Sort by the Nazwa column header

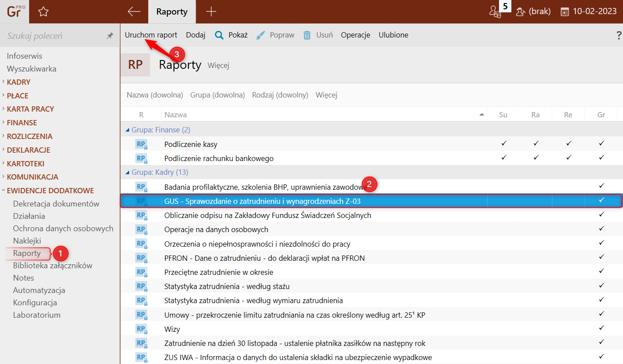[x=324, y=115]
